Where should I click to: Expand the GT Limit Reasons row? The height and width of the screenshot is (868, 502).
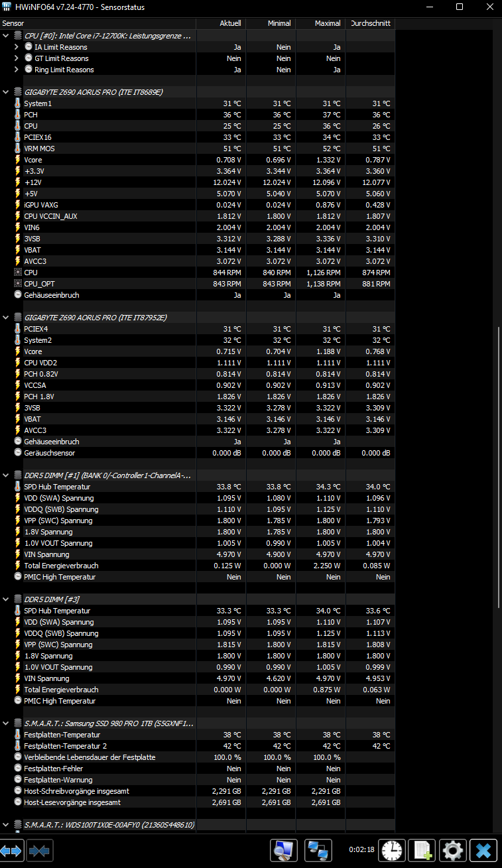coord(17,58)
